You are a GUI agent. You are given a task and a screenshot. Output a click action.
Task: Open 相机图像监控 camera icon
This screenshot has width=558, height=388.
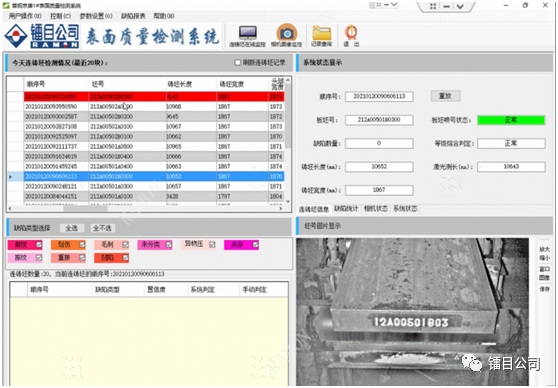tap(286, 35)
